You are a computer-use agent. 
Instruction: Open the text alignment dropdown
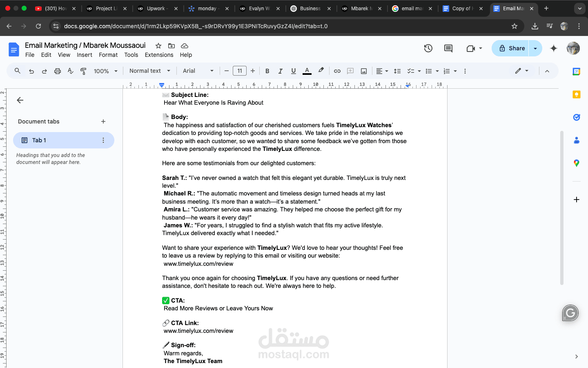[x=382, y=71]
